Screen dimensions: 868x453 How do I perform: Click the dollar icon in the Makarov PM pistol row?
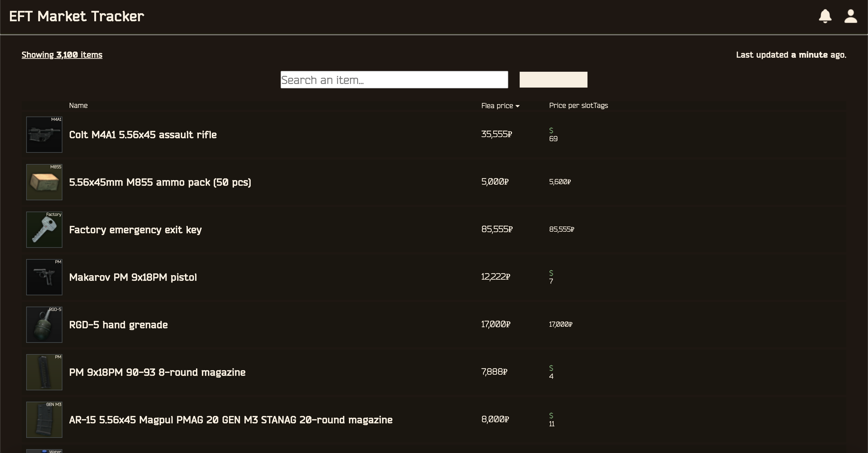[551, 273]
